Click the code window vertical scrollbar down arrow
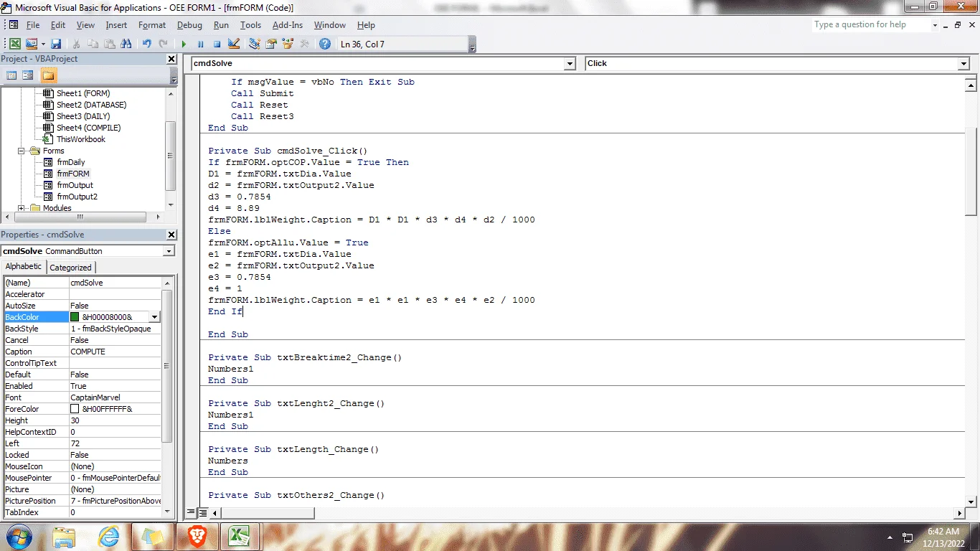Screen dimensions: 980x551 (x=971, y=501)
